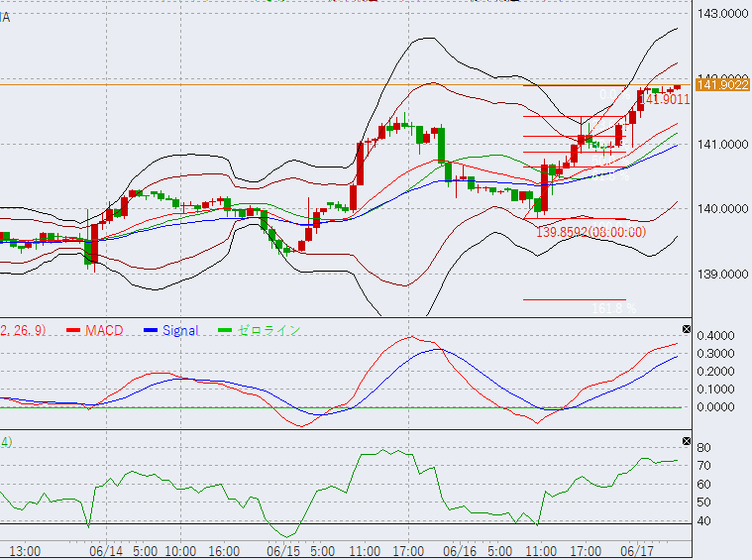Click the 06/14 date on time axis
This screenshot has height=560, width=752.
(105, 550)
